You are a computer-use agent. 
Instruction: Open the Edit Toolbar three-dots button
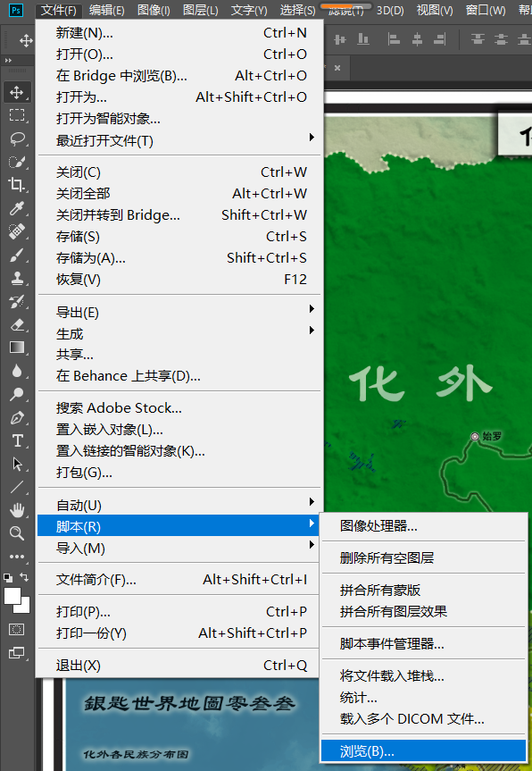pyautogui.click(x=17, y=557)
